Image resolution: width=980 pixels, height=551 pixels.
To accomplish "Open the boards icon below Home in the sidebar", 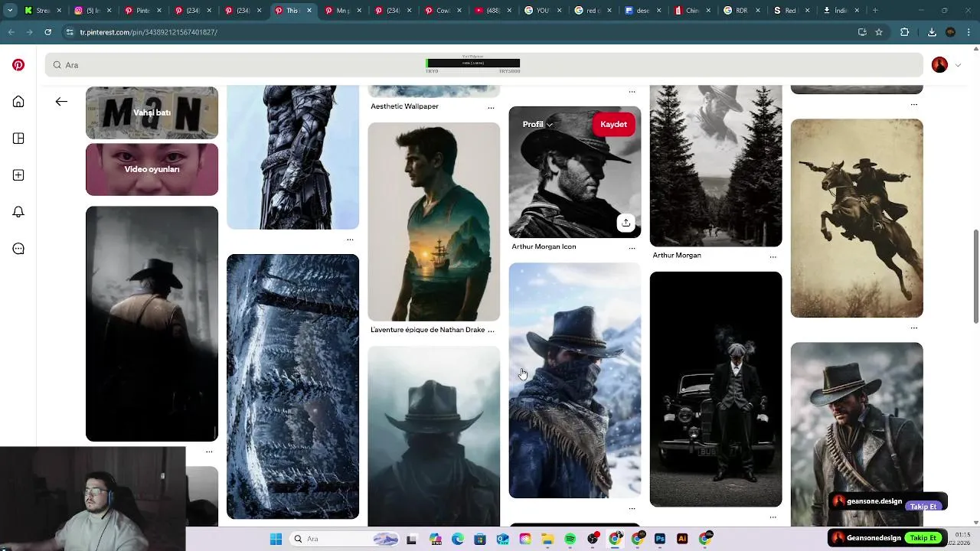I will coord(18,139).
